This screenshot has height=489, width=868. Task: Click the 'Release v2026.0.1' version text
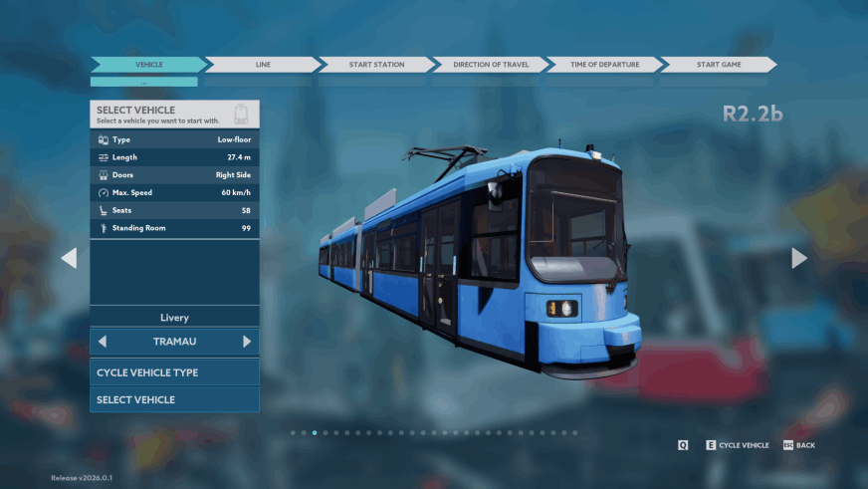pos(82,478)
